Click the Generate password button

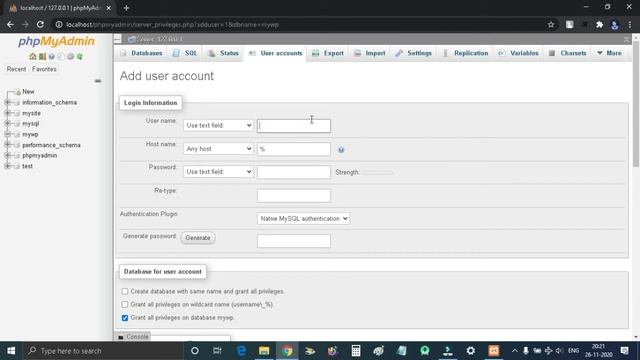198,238
